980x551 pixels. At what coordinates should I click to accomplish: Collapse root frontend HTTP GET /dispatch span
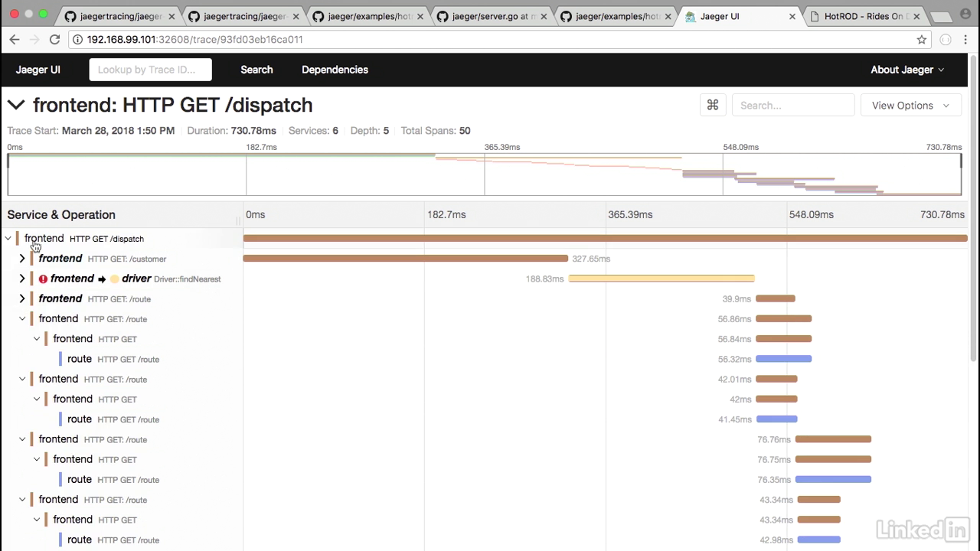pyautogui.click(x=8, y=239)
